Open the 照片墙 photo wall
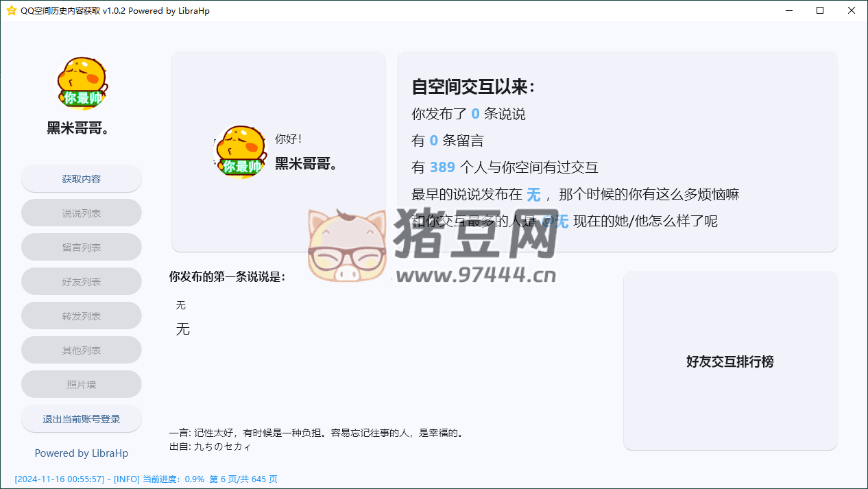Image resolution: width=868 pixels, height=489 pixels. (x=82, y=385)
